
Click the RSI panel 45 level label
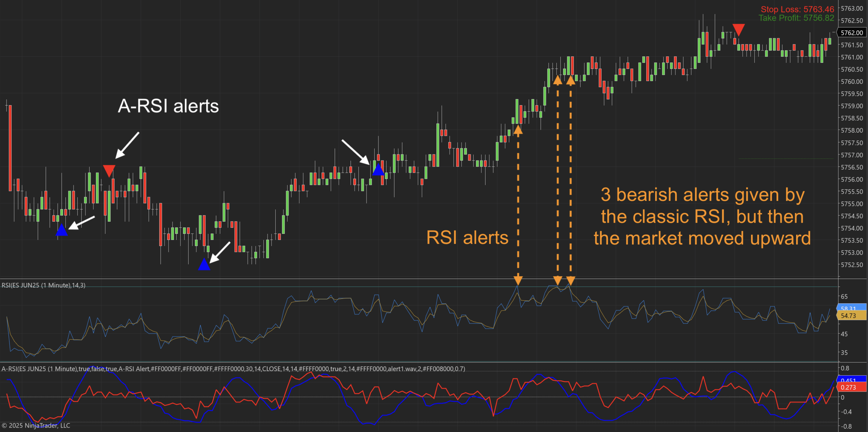(844, 334)
